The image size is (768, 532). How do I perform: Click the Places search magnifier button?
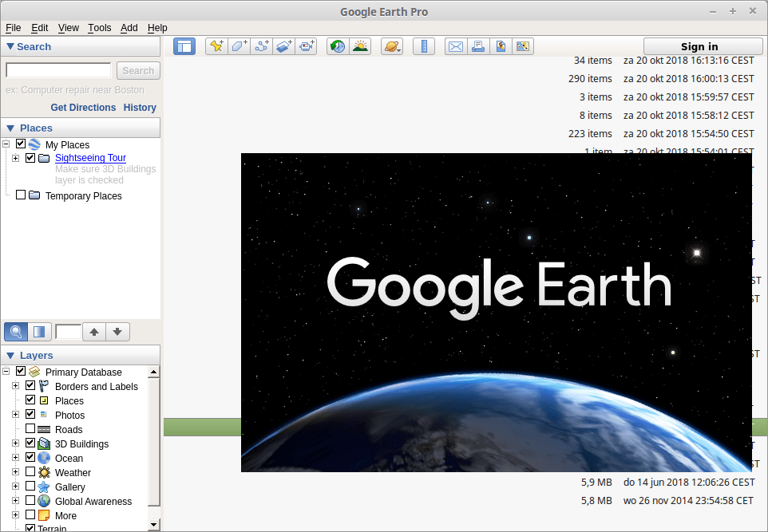point(16,332)
